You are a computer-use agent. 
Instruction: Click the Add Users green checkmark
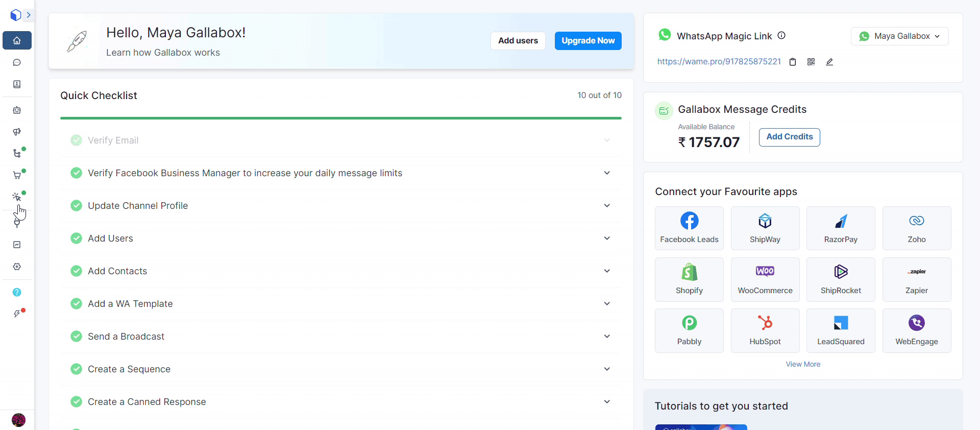(76, 238)
